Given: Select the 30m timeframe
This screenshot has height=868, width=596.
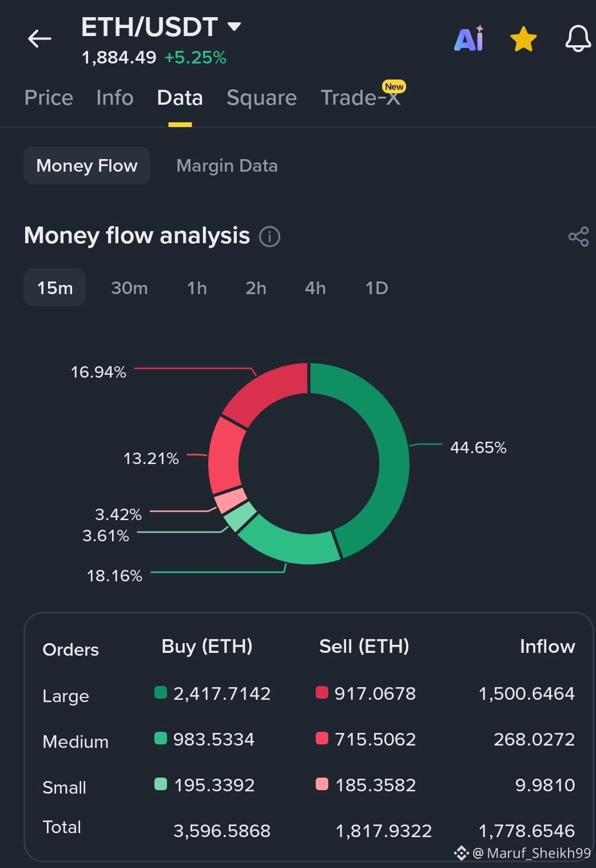Looking at the screenshot, I should coord(129,287).
